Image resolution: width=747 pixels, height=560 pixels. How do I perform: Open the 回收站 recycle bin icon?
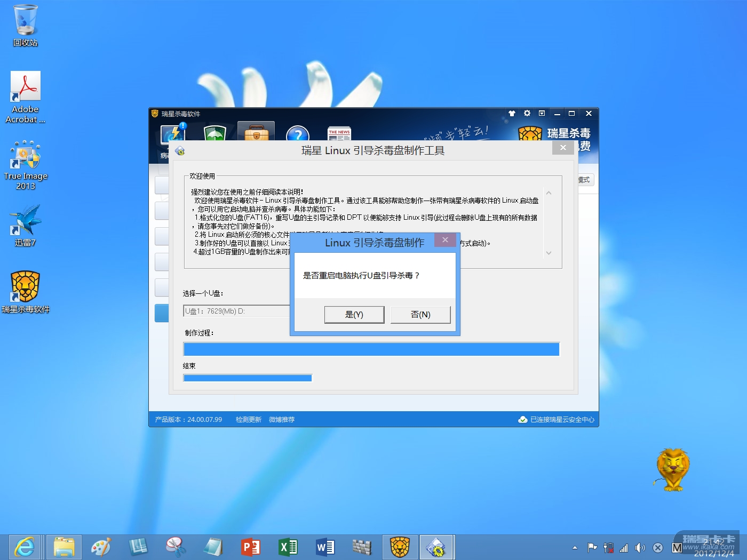pos(25,26)
